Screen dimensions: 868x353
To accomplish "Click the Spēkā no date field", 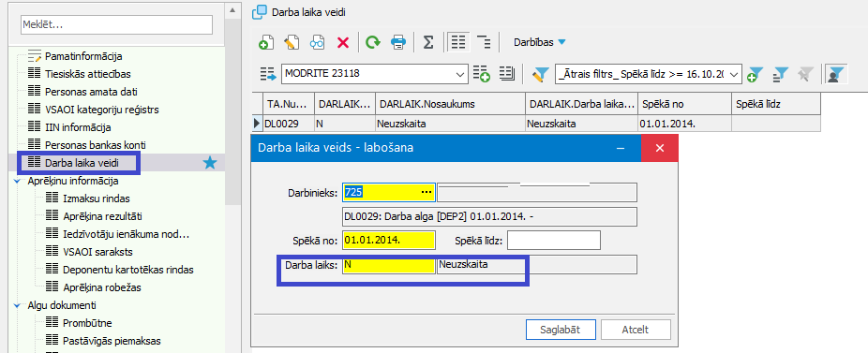I will (x=389, y=241).
